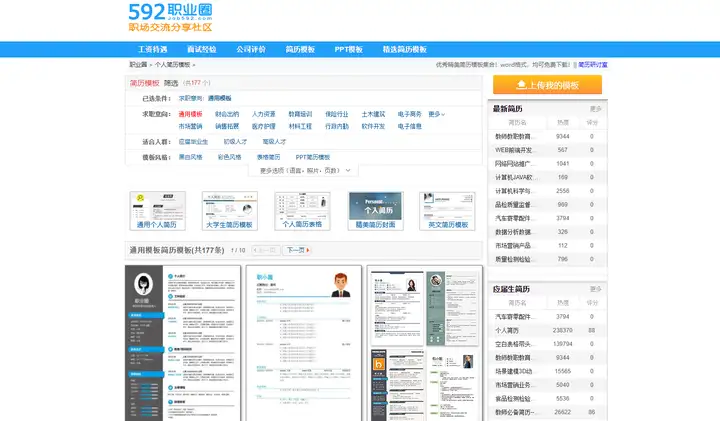This screenshot has height=421, width=720.
Task: Click the disabled 上一页 previous page button
Action: click(x=266, y=250)
